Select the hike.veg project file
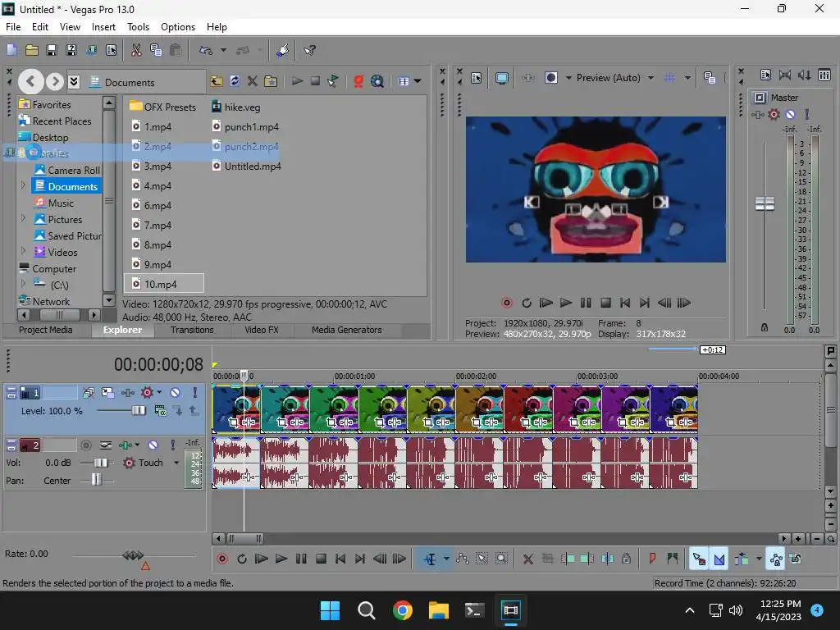Screen dimensions: 840x630 [236, 107]
